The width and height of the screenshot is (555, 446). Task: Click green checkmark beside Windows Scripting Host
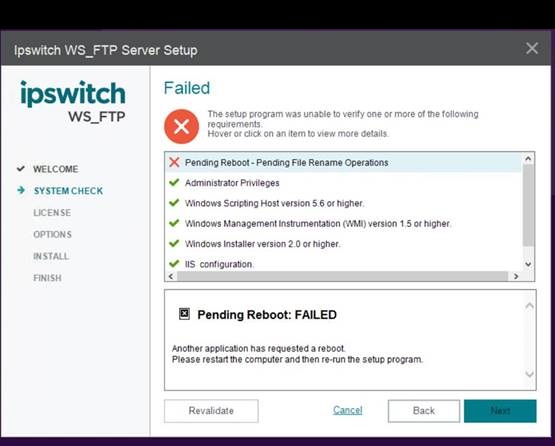pyautogui.click(x=174, y=203)
